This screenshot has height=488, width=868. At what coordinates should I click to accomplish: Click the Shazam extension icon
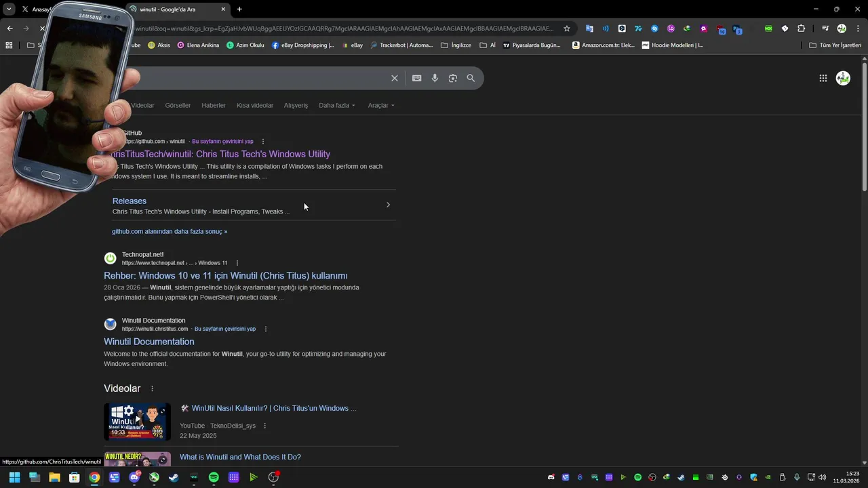[654, 28]
